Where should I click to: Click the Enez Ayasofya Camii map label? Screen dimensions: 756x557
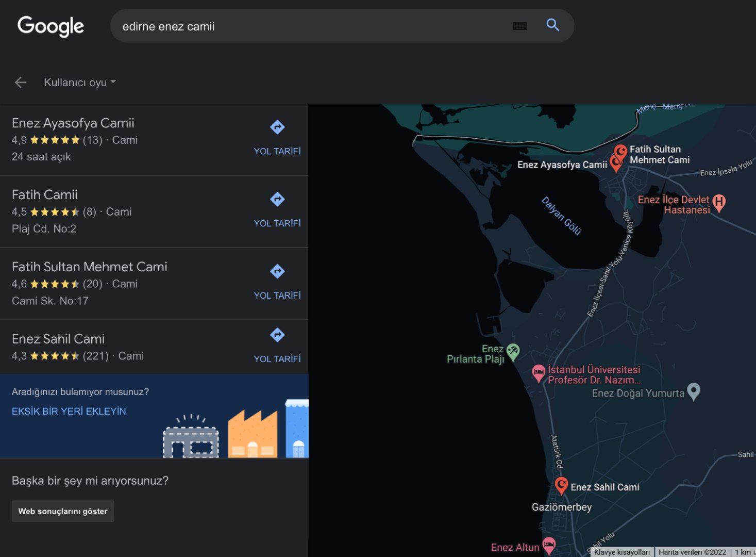tap(562, 165)
